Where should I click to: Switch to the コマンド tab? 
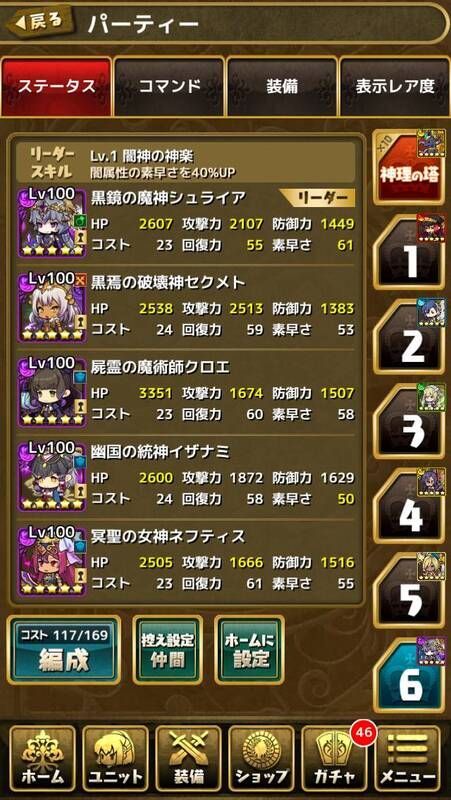tap(169, 86)
